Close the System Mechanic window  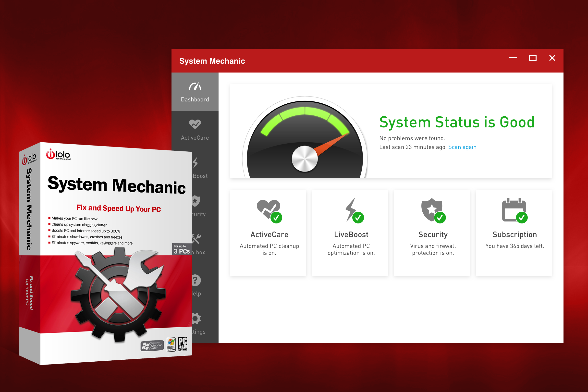[x=552, y=58]
